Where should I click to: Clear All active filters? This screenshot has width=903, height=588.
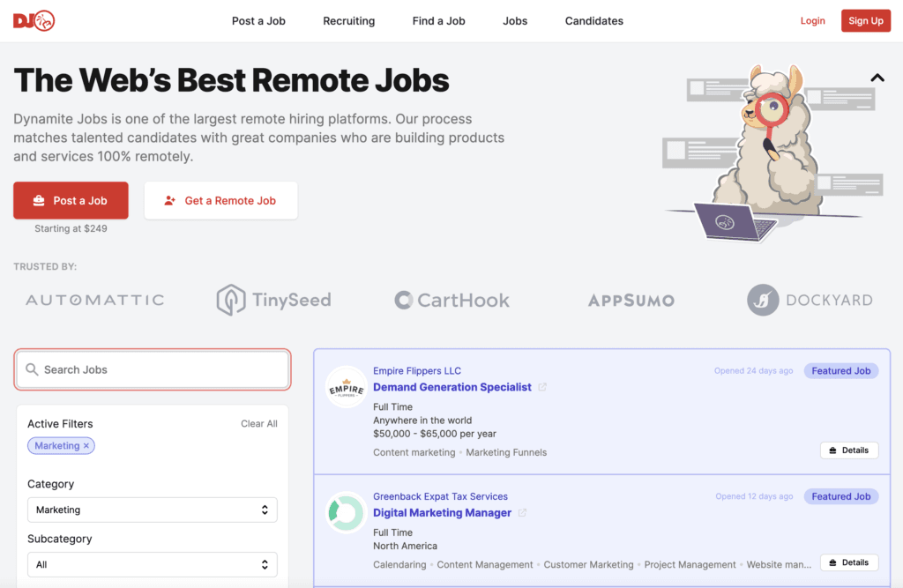(259, 423)
